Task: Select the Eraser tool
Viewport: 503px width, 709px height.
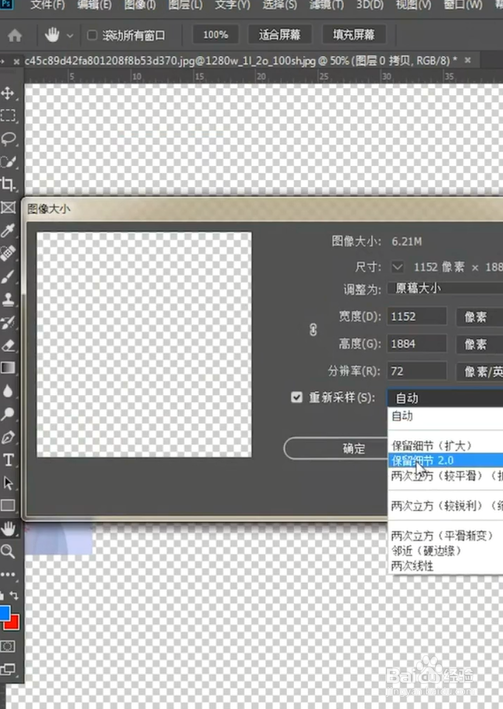Action: [x=8, y=345]
